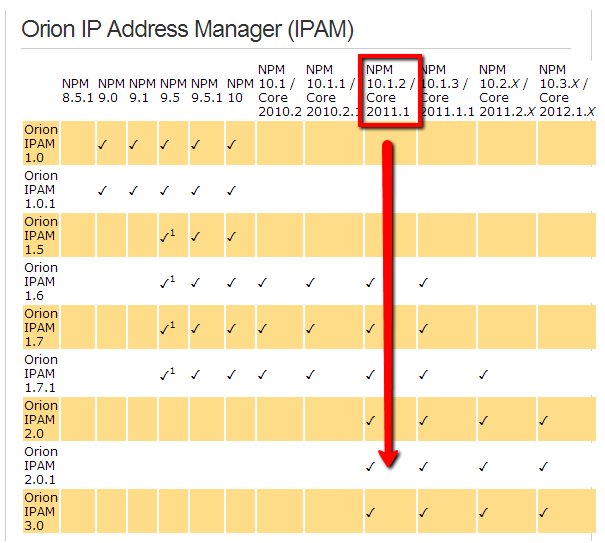Select the NPM 10 column header
This screenshot has height=543, width=605.
coord(240,91)
